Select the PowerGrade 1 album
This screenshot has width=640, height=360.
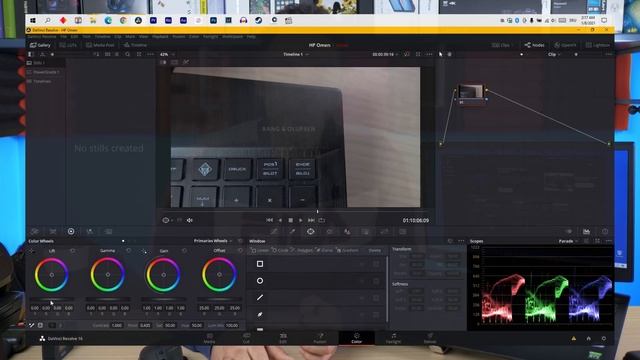(46, 72)
